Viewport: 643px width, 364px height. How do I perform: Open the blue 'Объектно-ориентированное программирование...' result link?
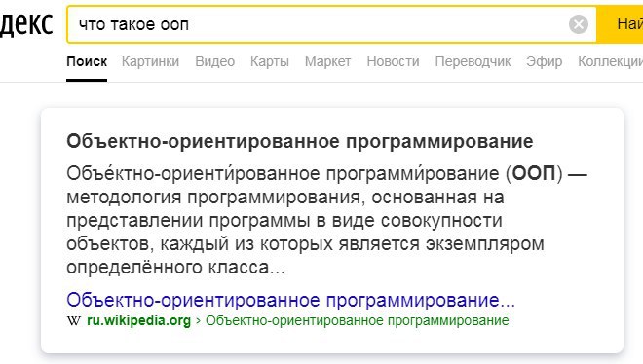pos(290,300)
